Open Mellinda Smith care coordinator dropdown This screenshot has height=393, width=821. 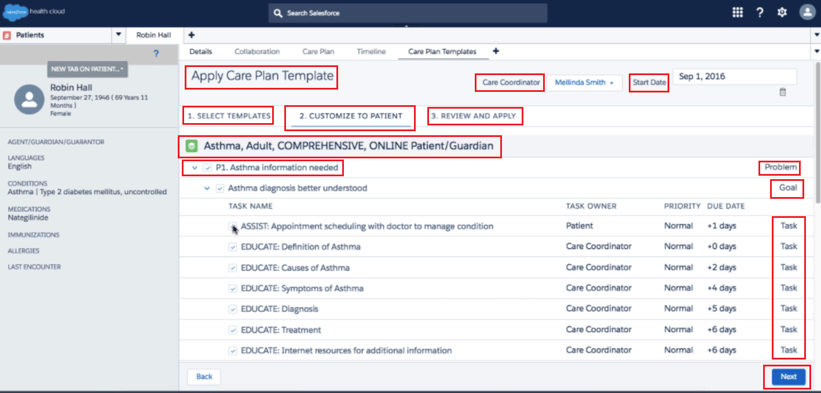pyautogui.click(x=584, y=83)
